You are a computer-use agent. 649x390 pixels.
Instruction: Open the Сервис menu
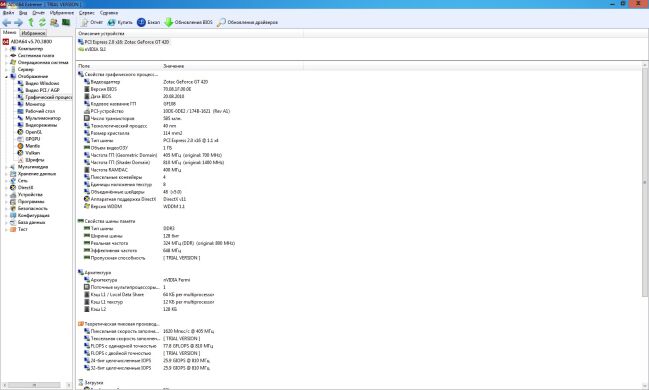(x=87, y=13)
